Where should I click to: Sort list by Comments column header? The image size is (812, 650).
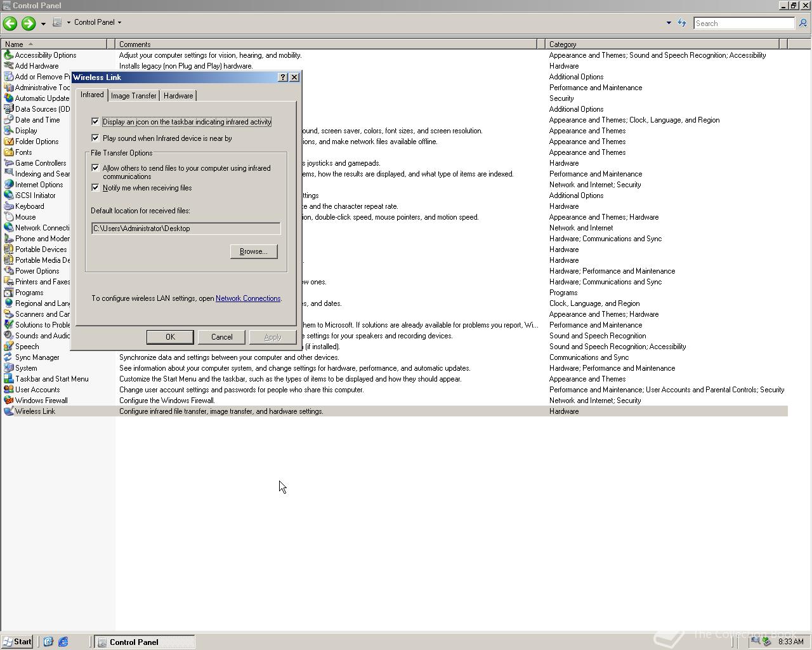tap(326, 44)
